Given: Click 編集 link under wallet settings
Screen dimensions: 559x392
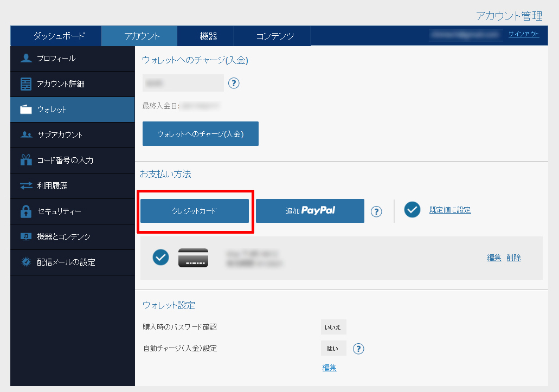Looking at the screenshot, I should 330,368.
